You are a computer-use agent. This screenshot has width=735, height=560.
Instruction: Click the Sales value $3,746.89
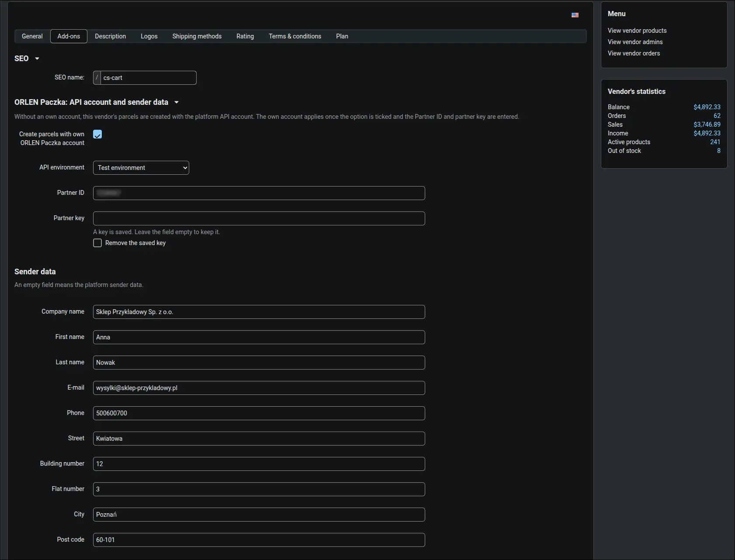(x=707, y=124)
